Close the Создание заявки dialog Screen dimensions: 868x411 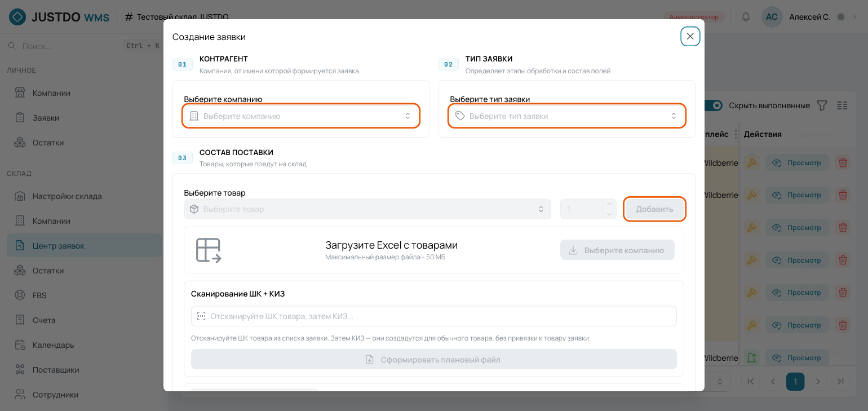[x=690, y=36]
